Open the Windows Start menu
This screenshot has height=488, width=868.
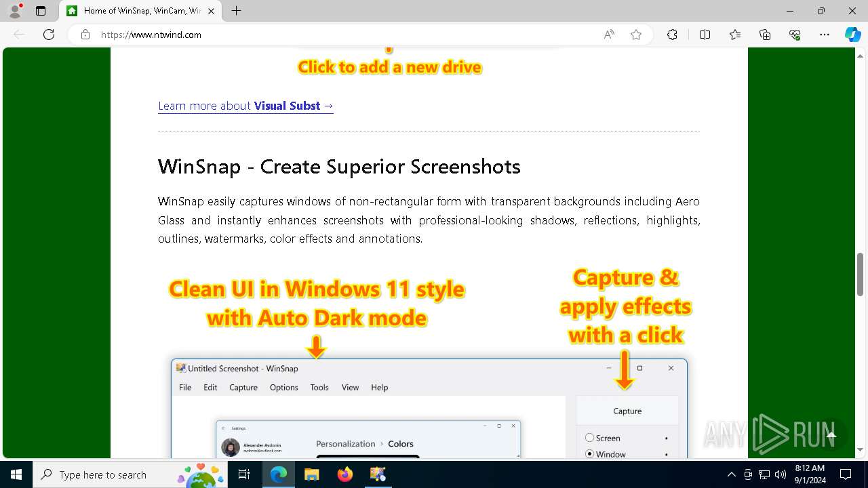(16, 474)
